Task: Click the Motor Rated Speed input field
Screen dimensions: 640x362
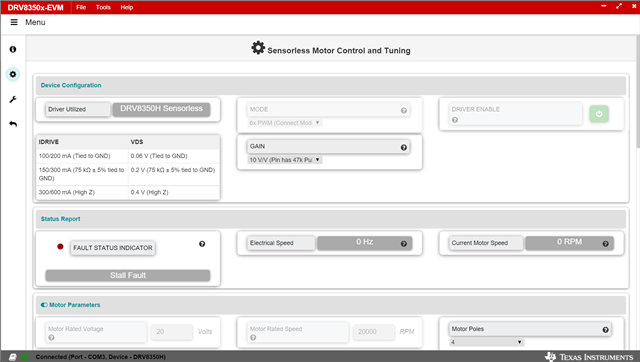Action: [373, 332]
